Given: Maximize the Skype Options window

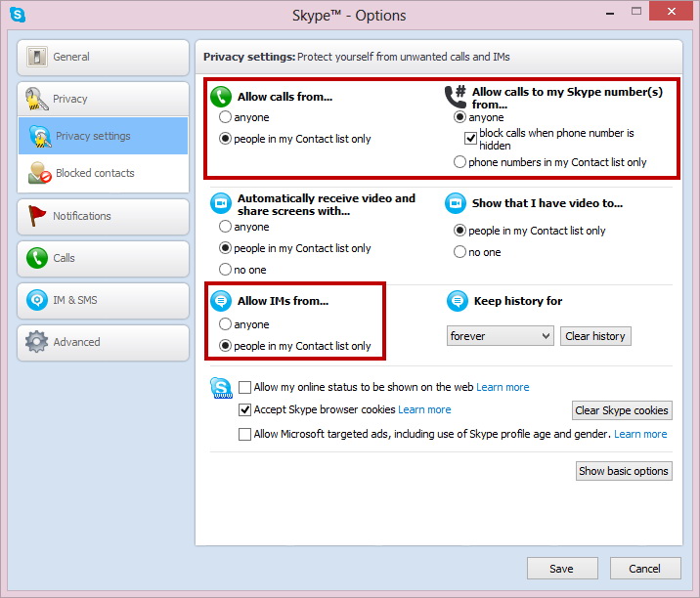Looking at the screenshot, I should pos(636,11).
